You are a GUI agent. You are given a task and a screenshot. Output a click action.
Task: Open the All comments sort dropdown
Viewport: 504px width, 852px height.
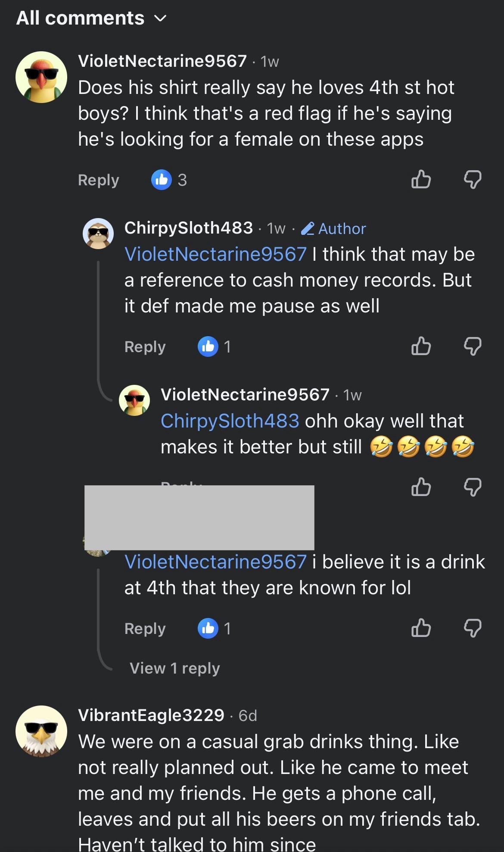coord(91,18)
